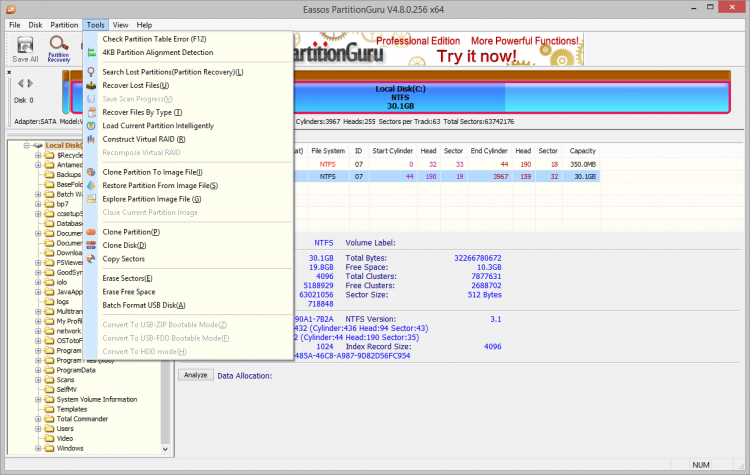Expand the $Recycle folder node
This screenshot has width=750, height=475.
tap(38, 155)
